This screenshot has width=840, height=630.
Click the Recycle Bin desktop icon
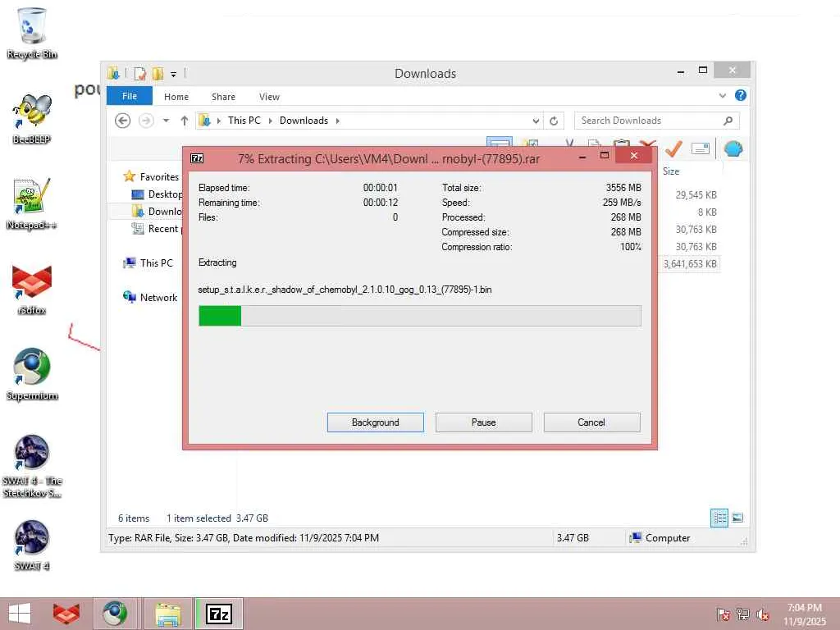click(32, 33)
